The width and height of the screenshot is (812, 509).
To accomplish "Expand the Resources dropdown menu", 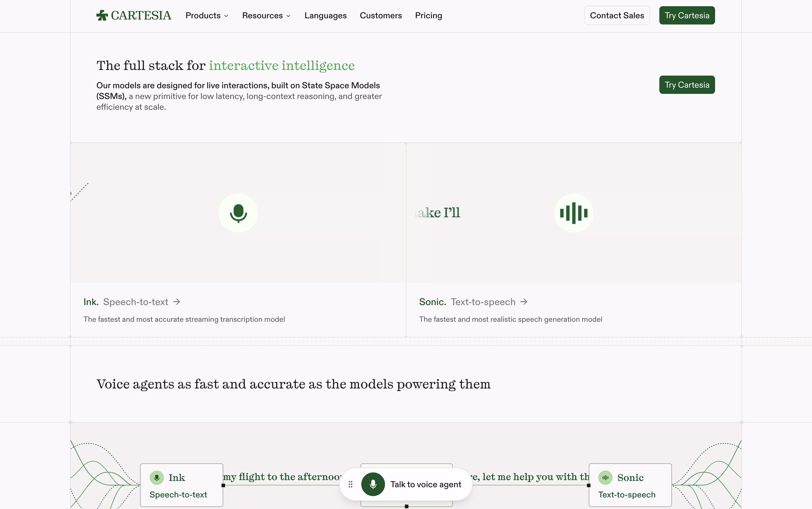I will click(266, 16).
